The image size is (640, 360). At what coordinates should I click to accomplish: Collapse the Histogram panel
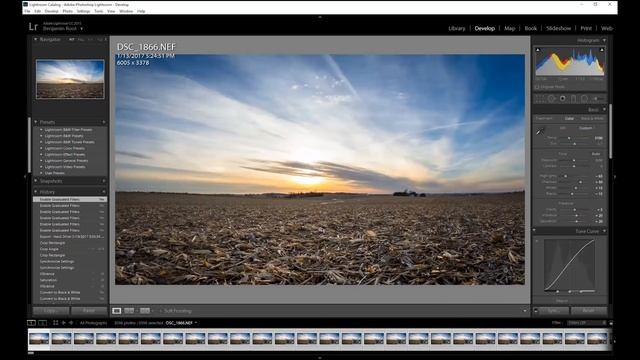coord(604,40)
